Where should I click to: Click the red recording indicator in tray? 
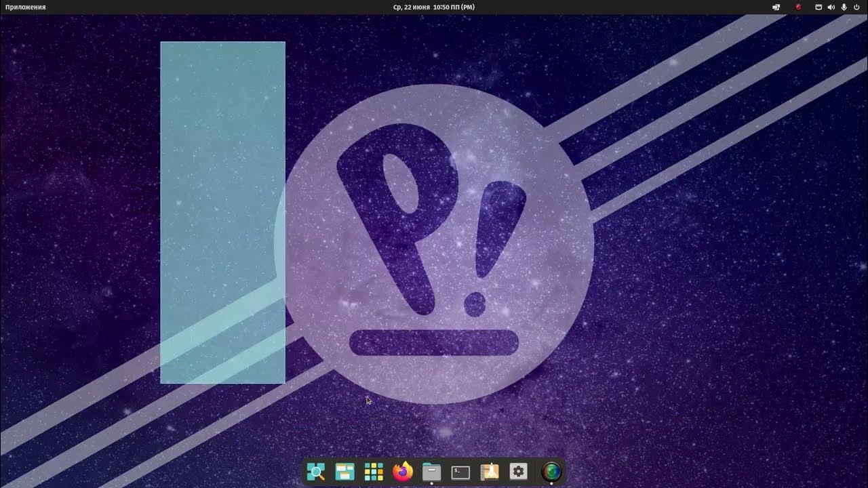click(x=798, y=7)
